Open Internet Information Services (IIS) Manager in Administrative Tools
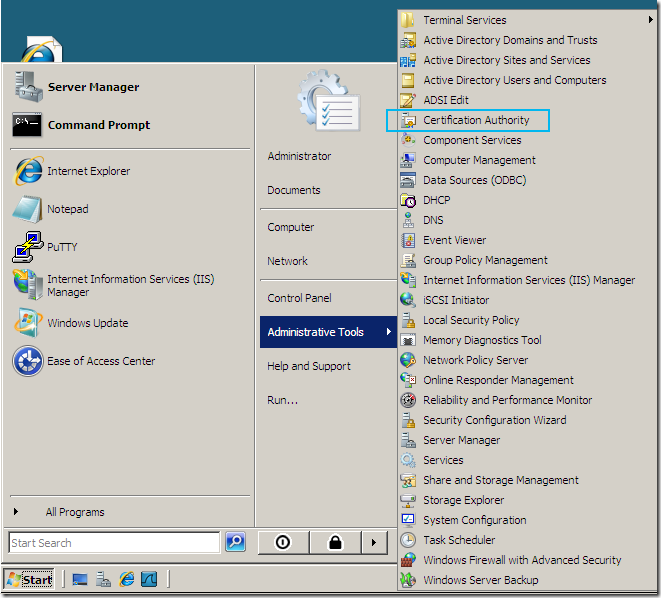The image size is (661, 598). pos(527,280)
